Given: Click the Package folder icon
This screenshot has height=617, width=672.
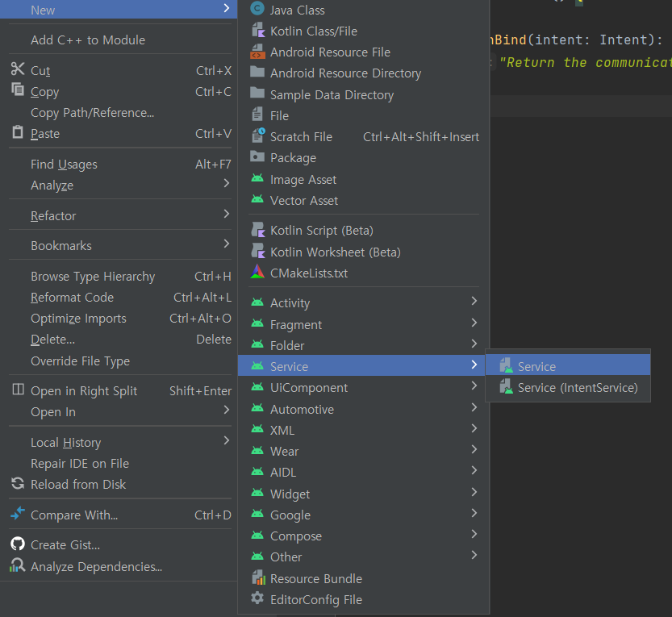Looking at the screenshot, I should [257, 156].
